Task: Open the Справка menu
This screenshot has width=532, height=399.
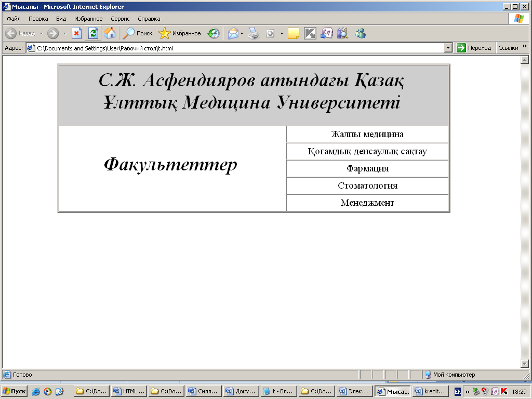Action: (x=149, y=19)
